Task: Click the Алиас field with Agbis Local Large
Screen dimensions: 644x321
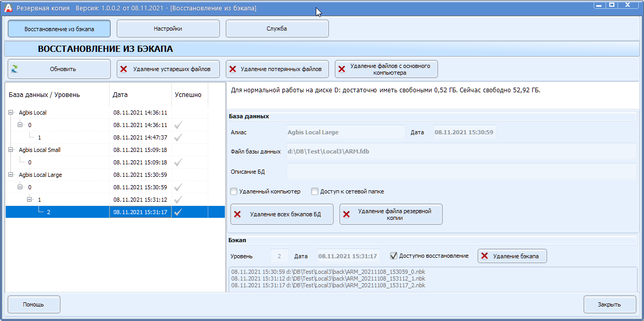Action: 345,132
